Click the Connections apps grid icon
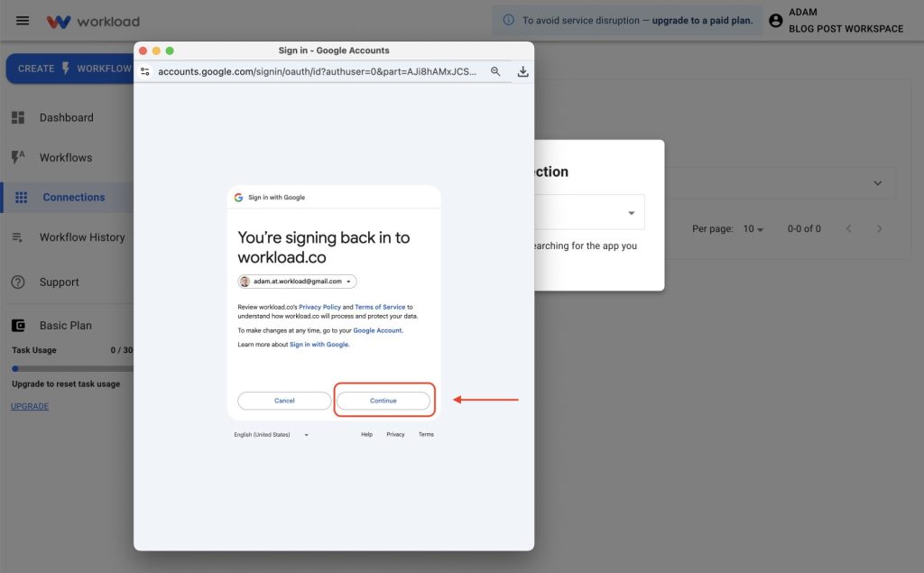924x573 pixels. point(22,197)
